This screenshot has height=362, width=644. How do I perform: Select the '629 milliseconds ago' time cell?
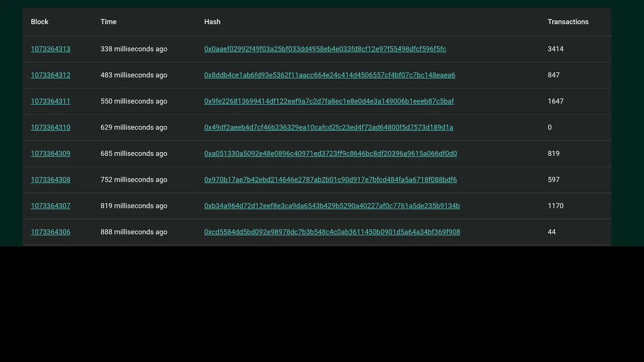click(x=134, y=127)
